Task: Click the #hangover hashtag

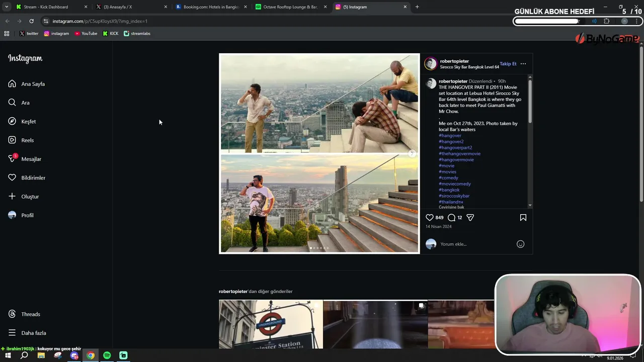Action: click(450, 136)
